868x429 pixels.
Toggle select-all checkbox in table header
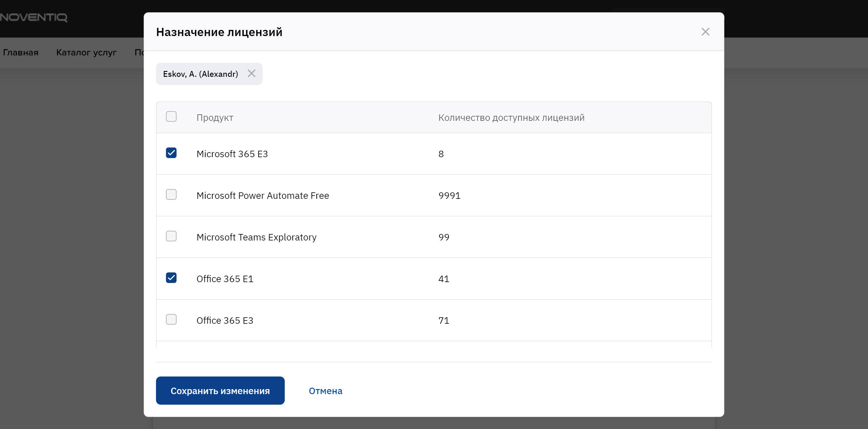[x=171, y=117]
